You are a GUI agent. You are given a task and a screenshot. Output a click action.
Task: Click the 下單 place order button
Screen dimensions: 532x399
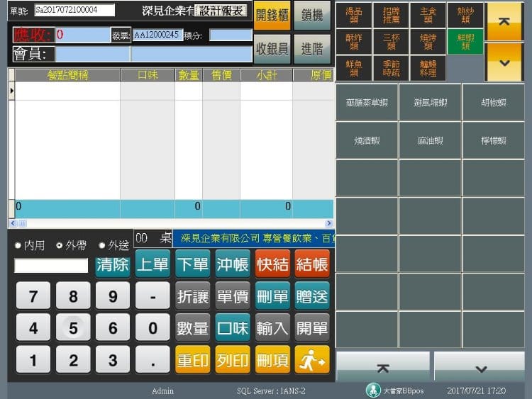[x=192, y=264]
